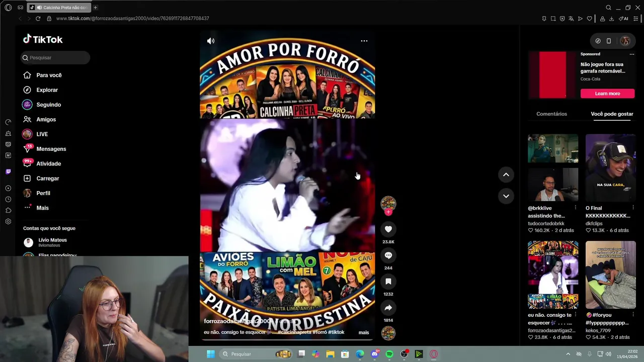Reload the page in Opera toolbar
This screenshot has width=644, height=362.
point(38,19)
